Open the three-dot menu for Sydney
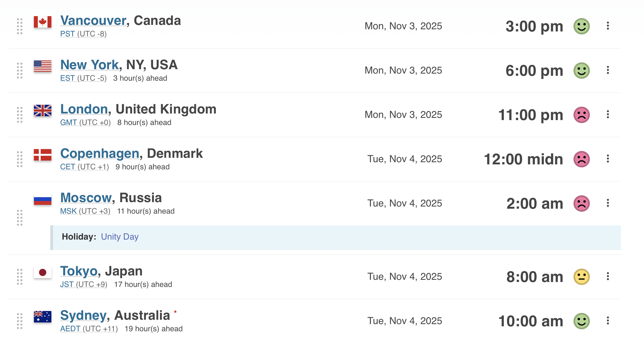Screen dimensions: 644x349 coord(608,321)
